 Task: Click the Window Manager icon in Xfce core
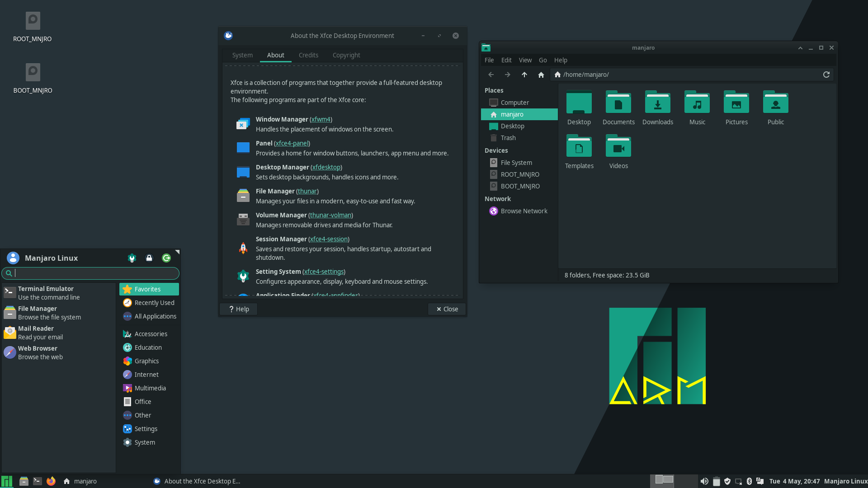[x=243, y=124]
